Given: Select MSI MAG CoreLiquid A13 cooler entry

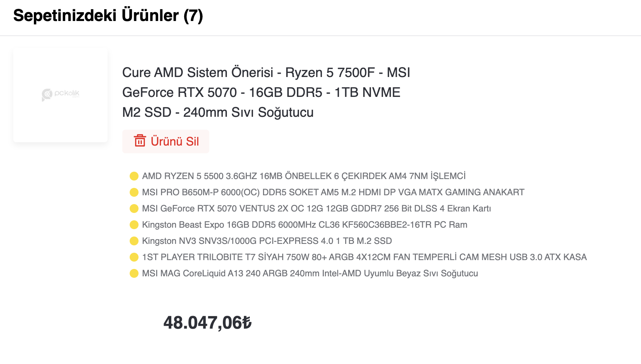Looking at the screenshot, I should [x=310, y=273].
